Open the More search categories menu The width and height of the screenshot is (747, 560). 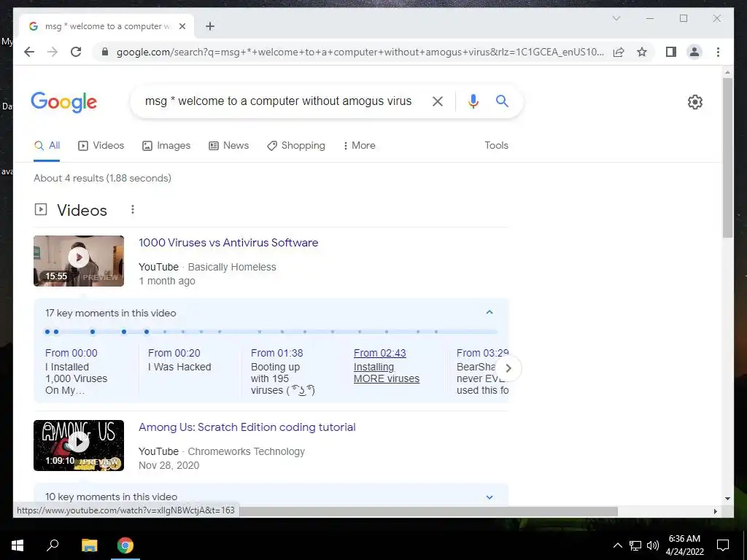[x=359, y=146]
